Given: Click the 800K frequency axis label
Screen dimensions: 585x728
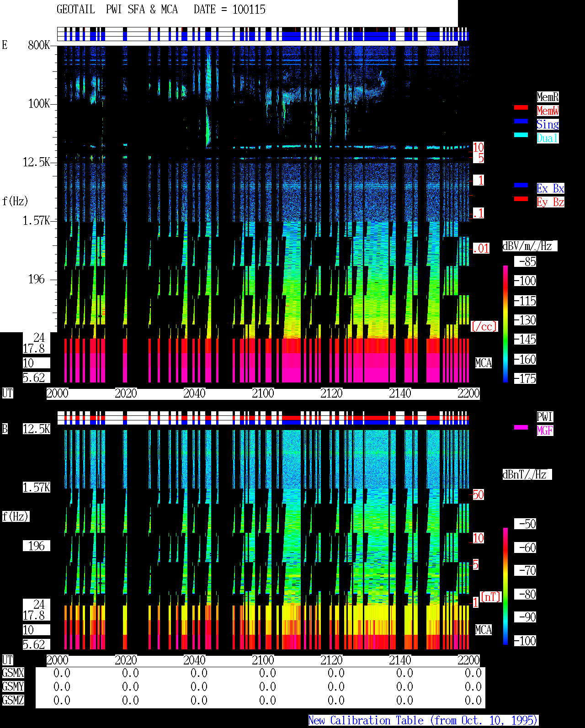Looking at the screenshot, I should (39, 45).
